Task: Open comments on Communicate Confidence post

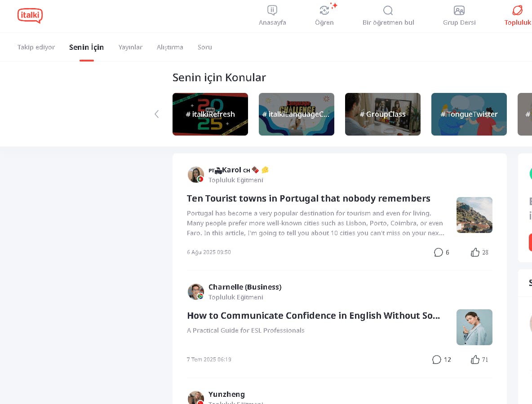Action: pyautogui.click(x=437, y=359)
